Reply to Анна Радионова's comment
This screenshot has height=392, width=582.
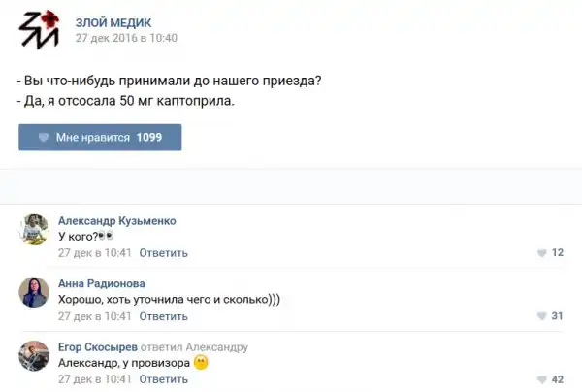[163, 316]
